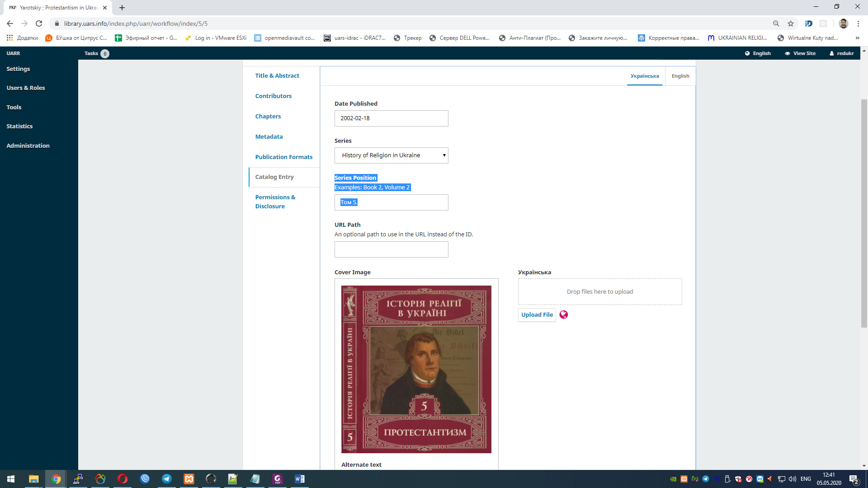The height and width of the screenshot is (488, 868).
Task: Open Settings in the left sidebar
Action: (18, 69)
